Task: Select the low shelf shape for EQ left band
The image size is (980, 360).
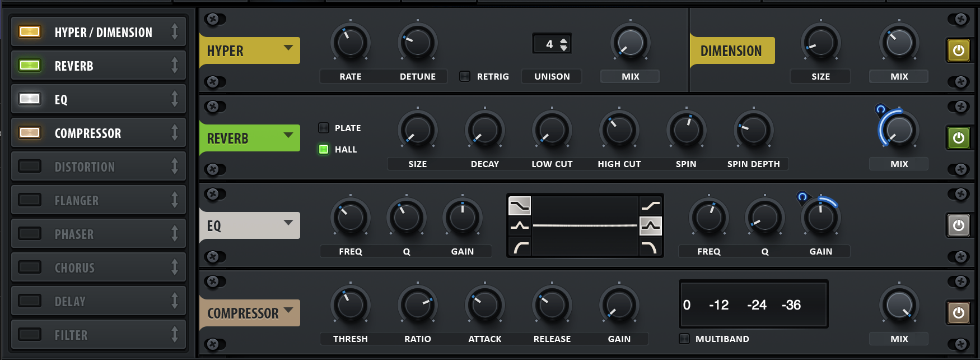Action: click(519, 206)
